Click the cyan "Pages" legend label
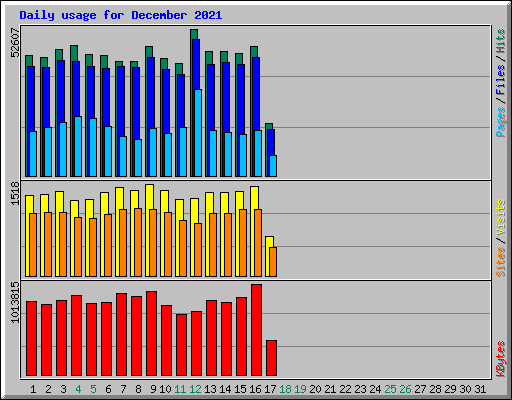The image size is (512, 400). click(x=500, y=122)
